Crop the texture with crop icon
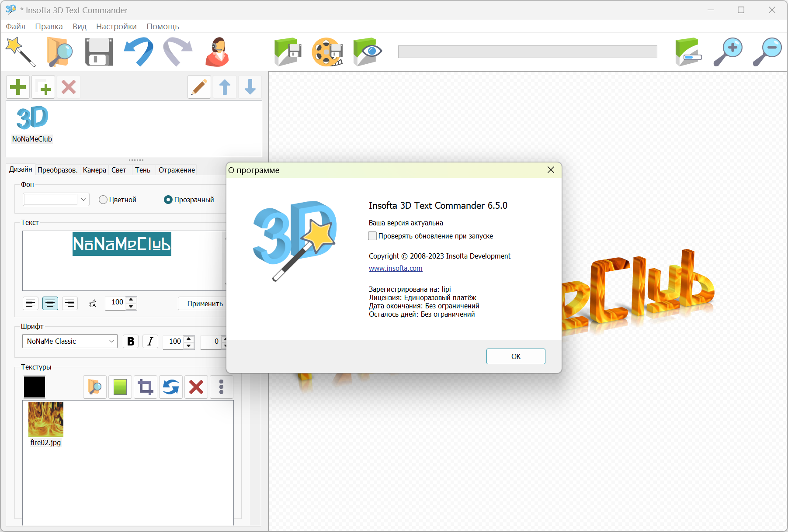The height and width of the screenshot is (532, 788). click(146, 387)
